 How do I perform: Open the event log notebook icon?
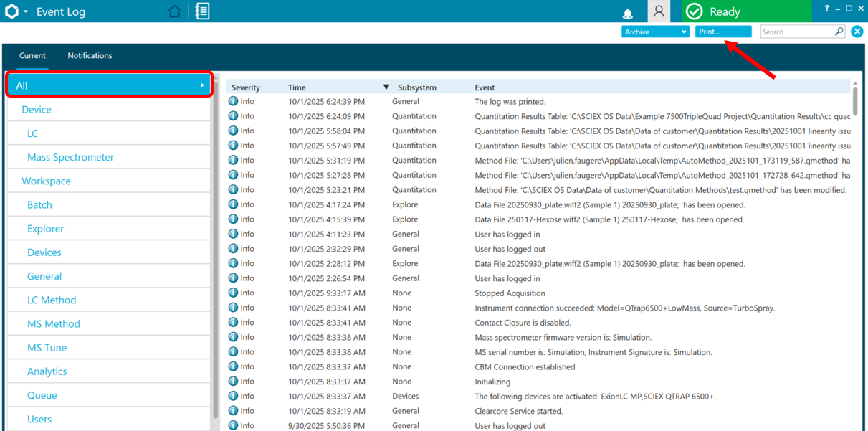(x=202, y=11)
